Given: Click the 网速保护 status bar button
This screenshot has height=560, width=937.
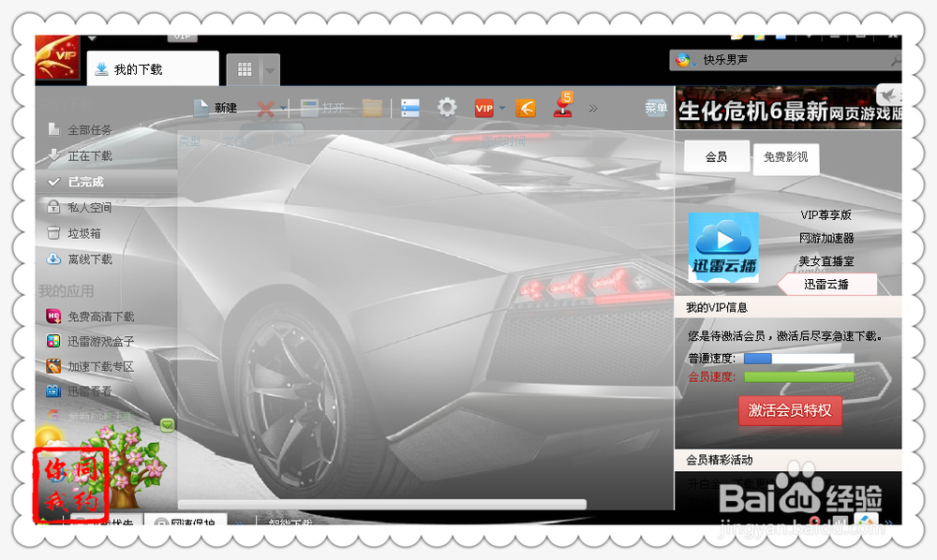Looking at the screenshot, I should tap(186, 521).
